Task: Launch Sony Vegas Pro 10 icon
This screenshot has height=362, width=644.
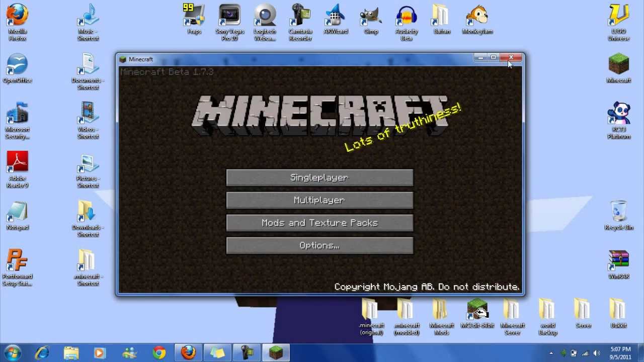Action: (x=229, y=23)
